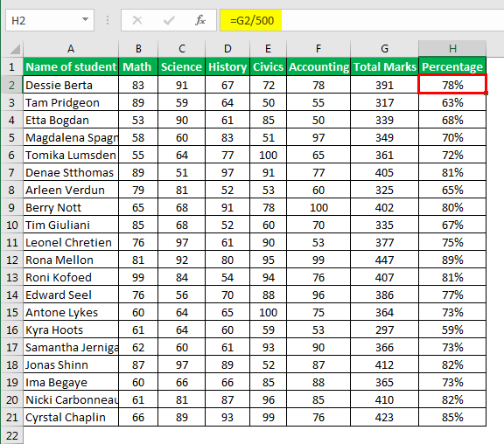Select the cell 'Leonel Chretien'
Screen dimensions: 504x444
click(x=71, y=242)
